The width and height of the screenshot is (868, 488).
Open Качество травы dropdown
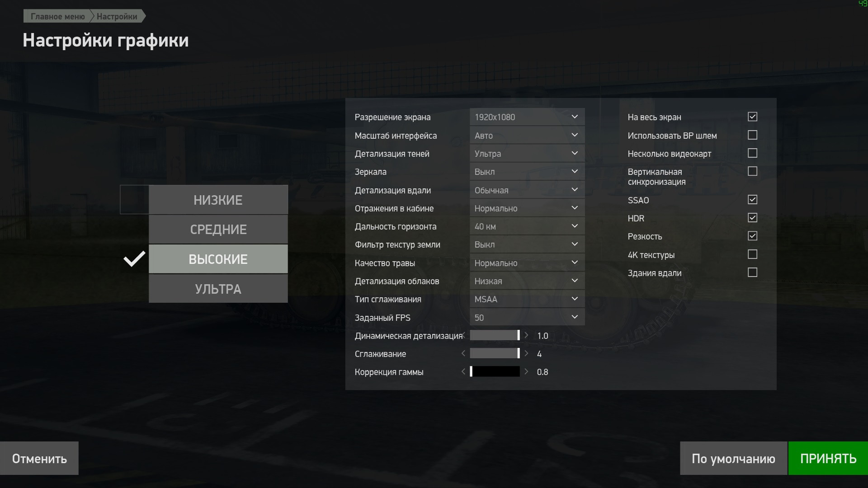click(x=527, y=263)
